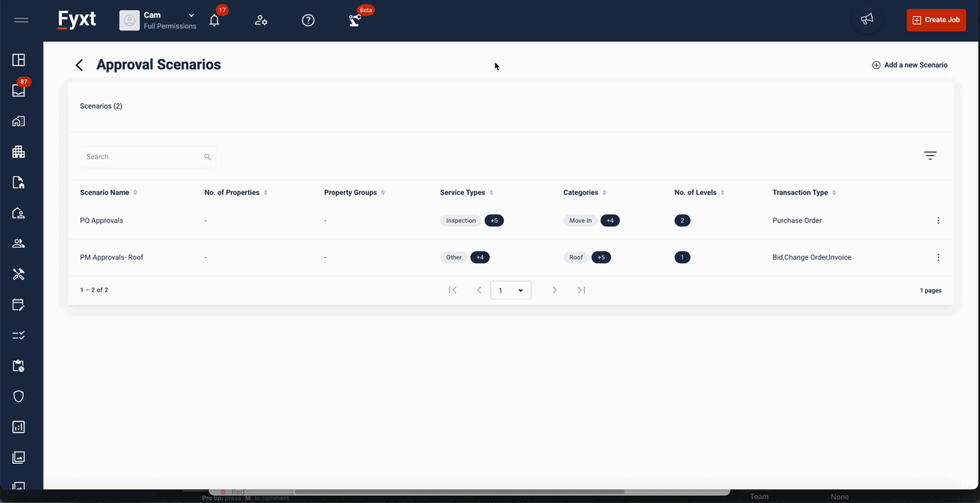Viewport: 980px width, 503px height.
Task: Sort by Transaction Type column
Action: click(804, 192)
